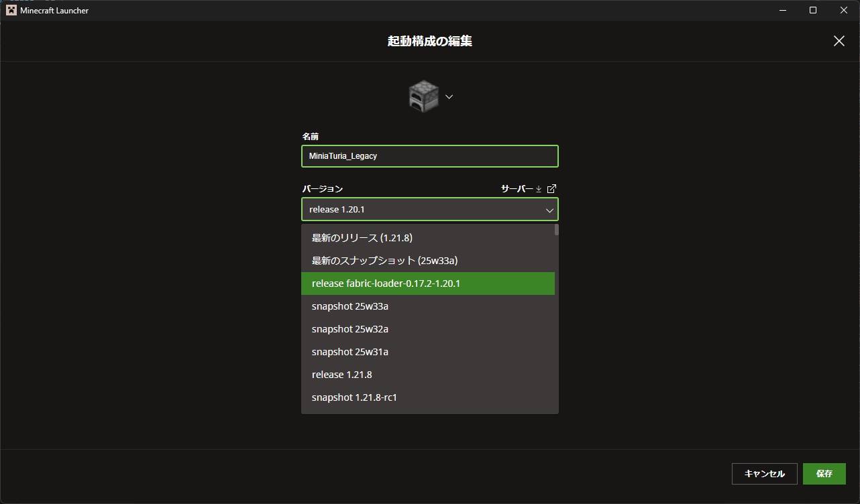Click the Minecraft Launcher title bar icon
Image resolution: width=860 pixels, height=504 pixels.
point(11,10)
